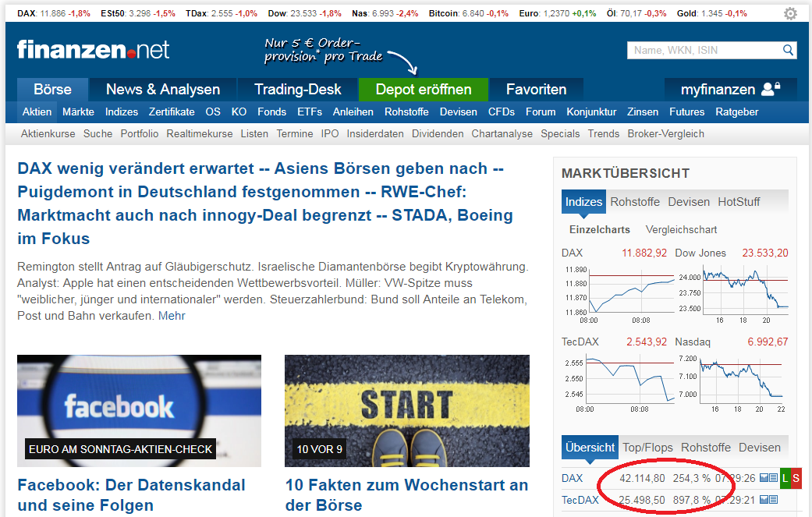The height and width of the screenshot is (517, 812).
Task: Open the Insiderdaten link
Action: [375, 133]
